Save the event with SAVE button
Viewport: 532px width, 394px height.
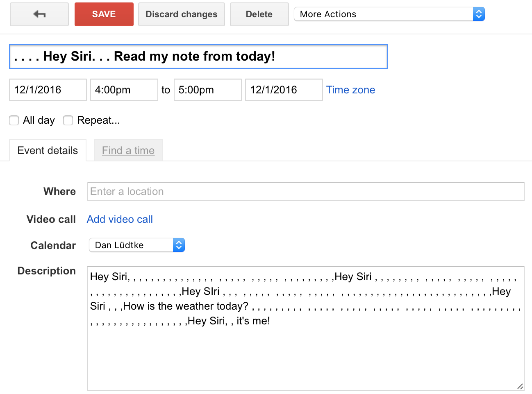(104, 14)
